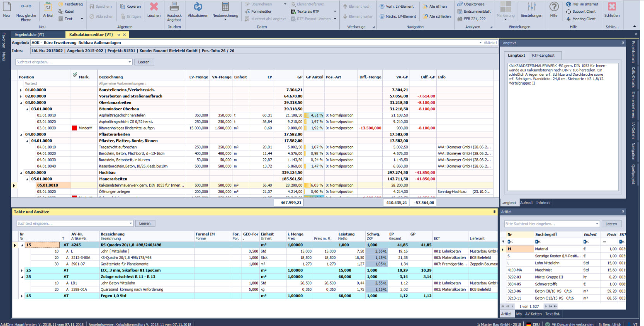Toggle pin on the Artikel panel
Viewport: 644px width, 326px height.
[623, 212]
